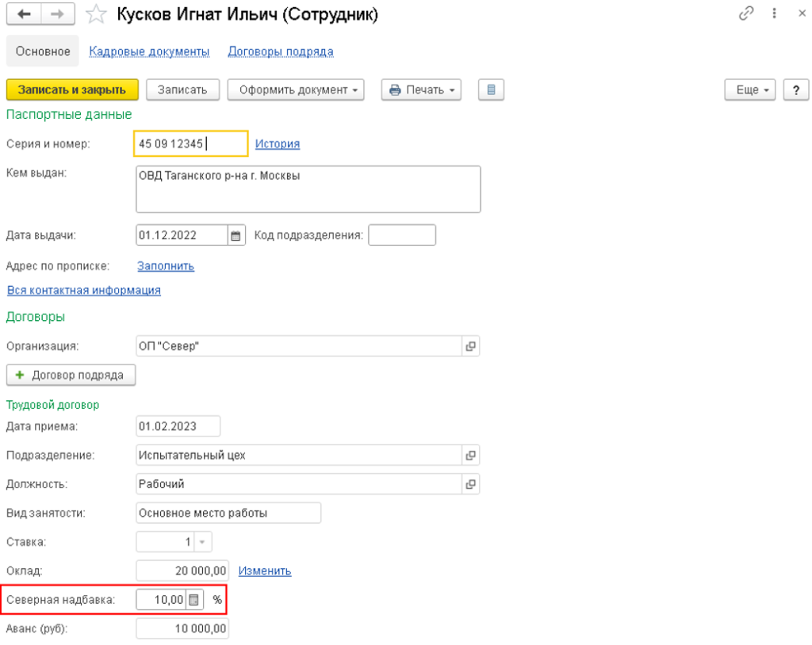Expand the Оформить документ dropdown
The height and width of the screenshot is (645, 812).
coord(295,90)
